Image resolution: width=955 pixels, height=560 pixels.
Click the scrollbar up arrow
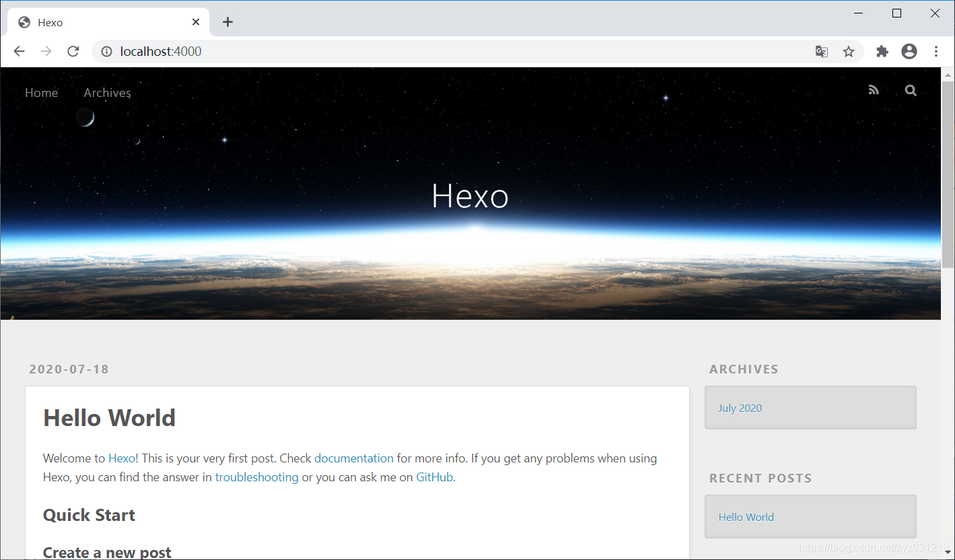click(948, 74)
